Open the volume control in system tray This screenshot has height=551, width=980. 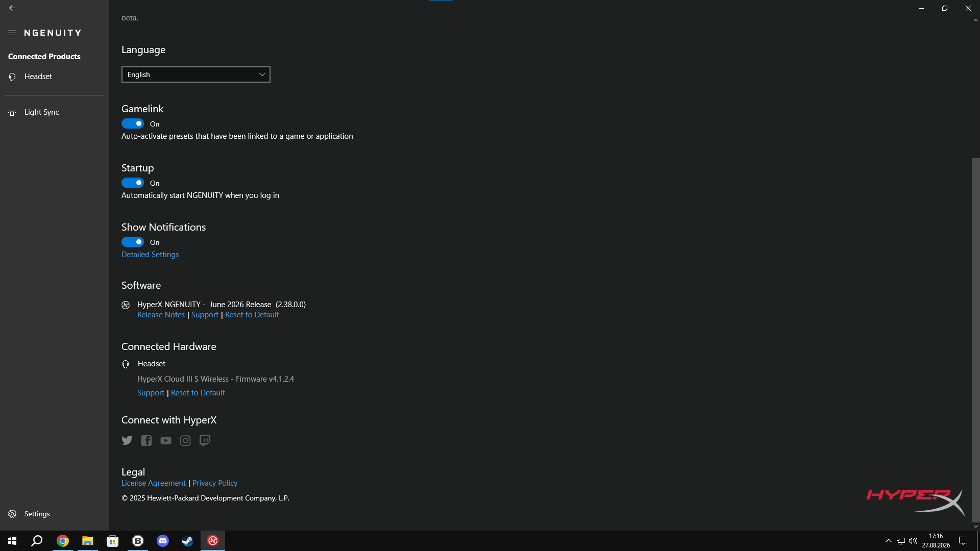913,541
